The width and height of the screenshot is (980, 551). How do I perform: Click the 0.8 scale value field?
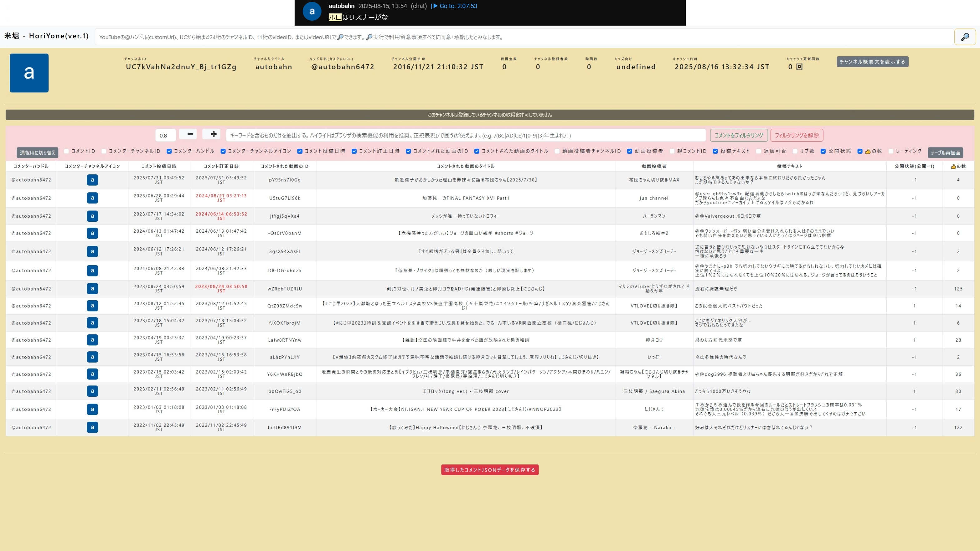165,135
